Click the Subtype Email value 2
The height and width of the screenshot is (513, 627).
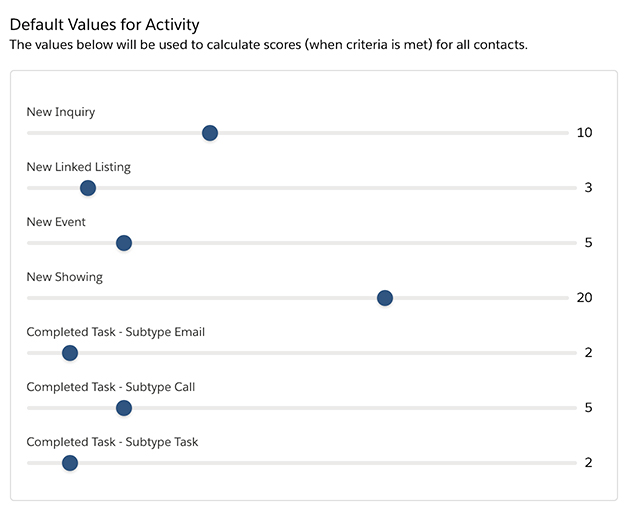point(588,353)
